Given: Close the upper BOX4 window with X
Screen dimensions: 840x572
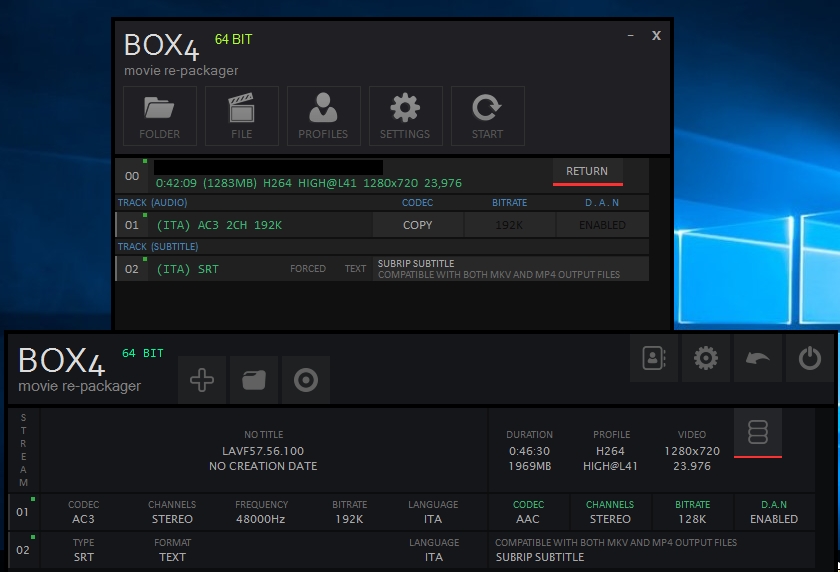Looking at the screenshot, I should pyautogui.click(x=656, y=35).
